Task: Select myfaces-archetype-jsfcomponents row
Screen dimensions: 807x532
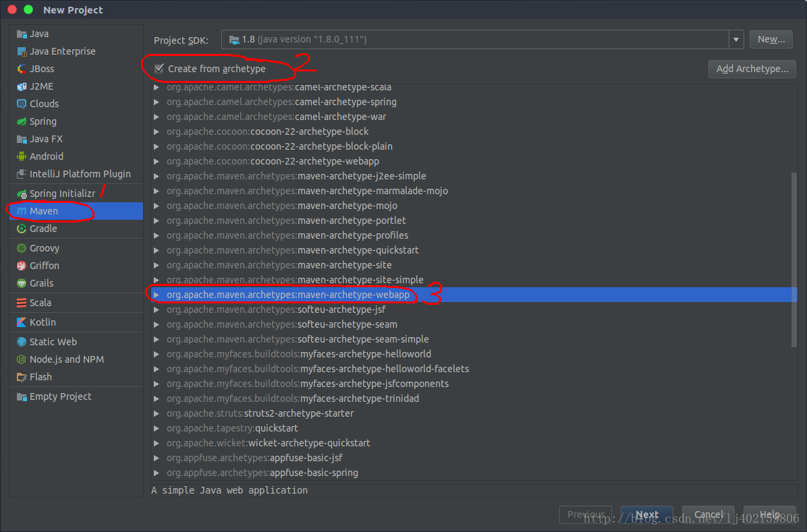Action: tap(474, 384)
